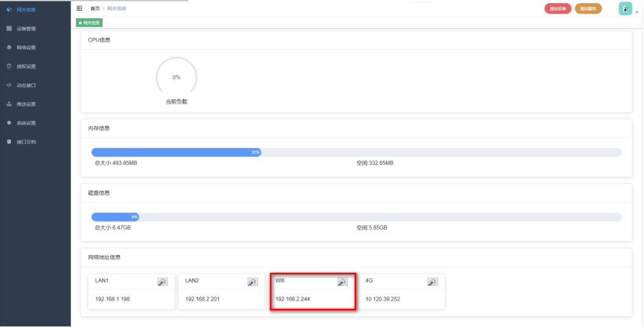This screenshot has height=327, width=644.
Task: Click the 系统设置 gear icon in sidebar
Action: click(x=9, y=123)
